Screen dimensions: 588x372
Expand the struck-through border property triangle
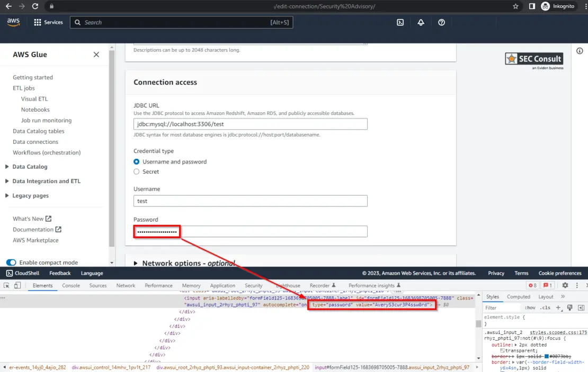point(513,357)
